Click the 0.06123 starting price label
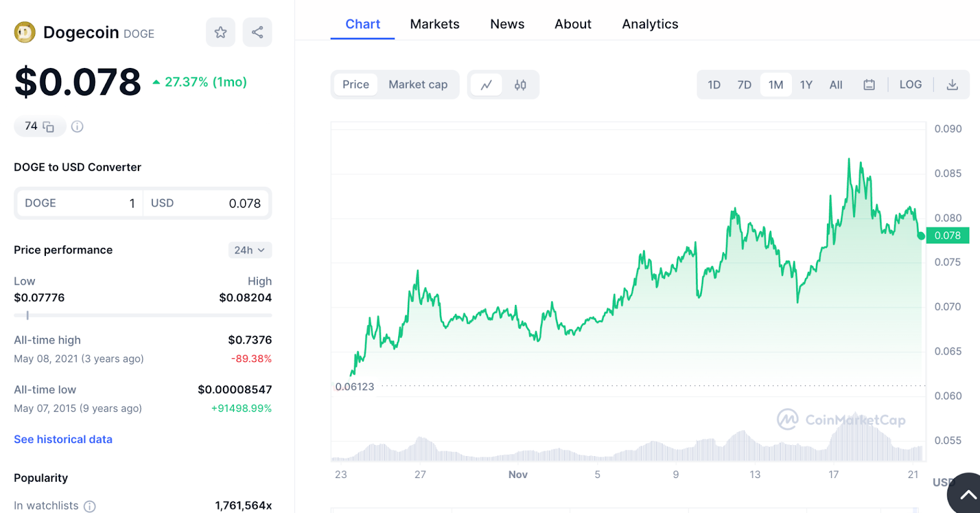The image size is (980, 513). pyautogui.click(x=355, y=387)
